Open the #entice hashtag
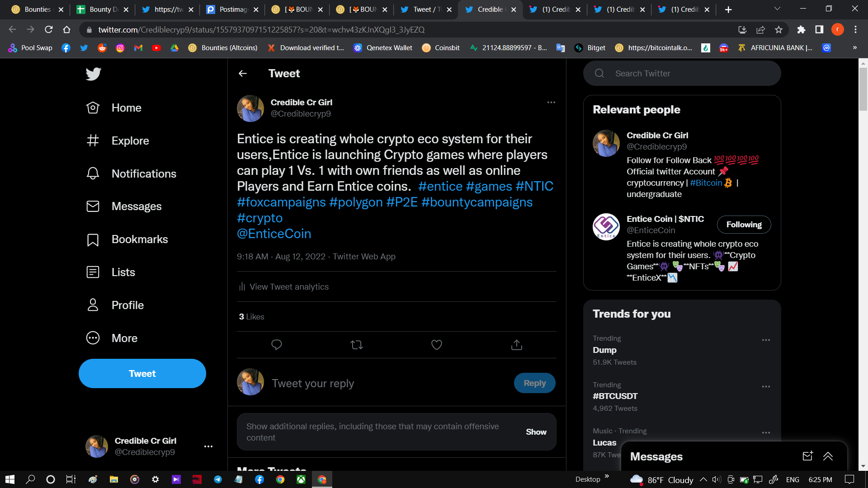Viewport: 868px width, 488px height. pyautogui.click(x=440, y=186)
